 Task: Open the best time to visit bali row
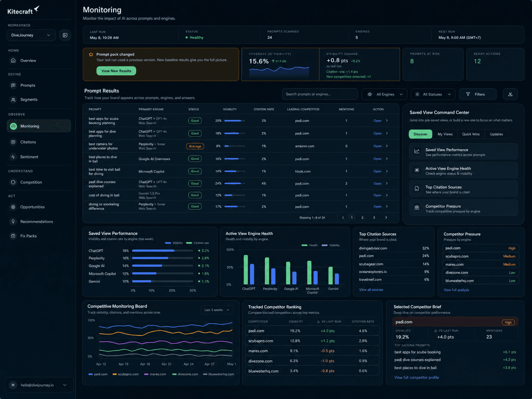click(241, 172)
